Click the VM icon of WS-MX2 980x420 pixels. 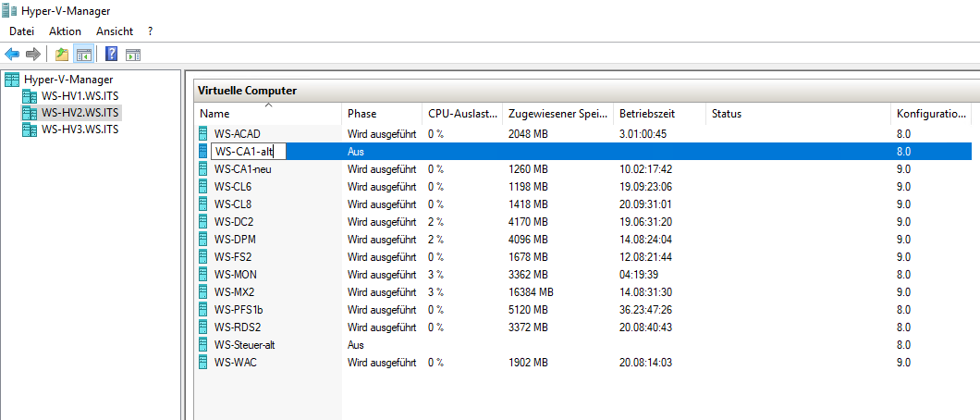202,292
